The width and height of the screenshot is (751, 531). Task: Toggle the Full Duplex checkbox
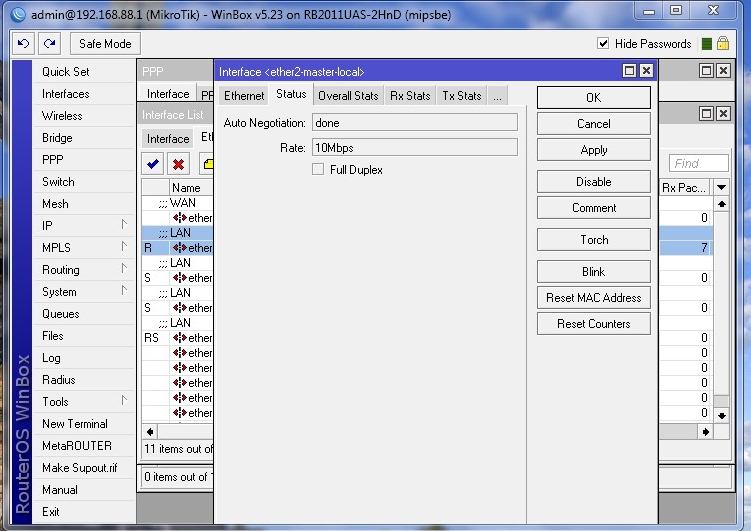click(318, 169)
